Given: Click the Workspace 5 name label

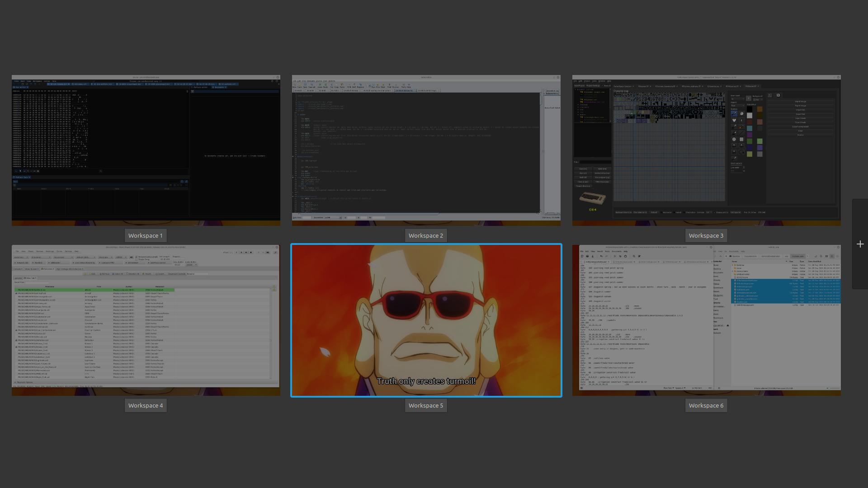Looking at the screenshot, I should pyautogui.click(x=426, y=405).
